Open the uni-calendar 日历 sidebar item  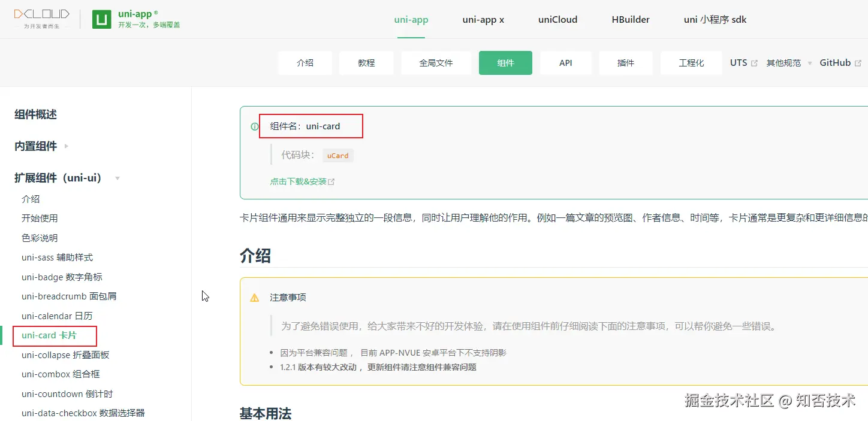click(x=57, y=316)
